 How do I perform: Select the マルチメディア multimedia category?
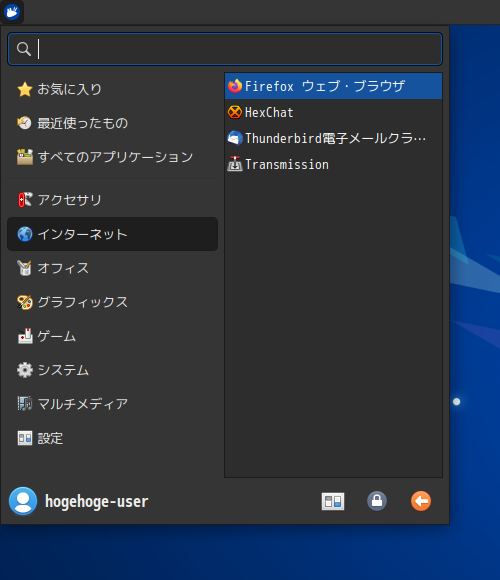click(112, 404)
